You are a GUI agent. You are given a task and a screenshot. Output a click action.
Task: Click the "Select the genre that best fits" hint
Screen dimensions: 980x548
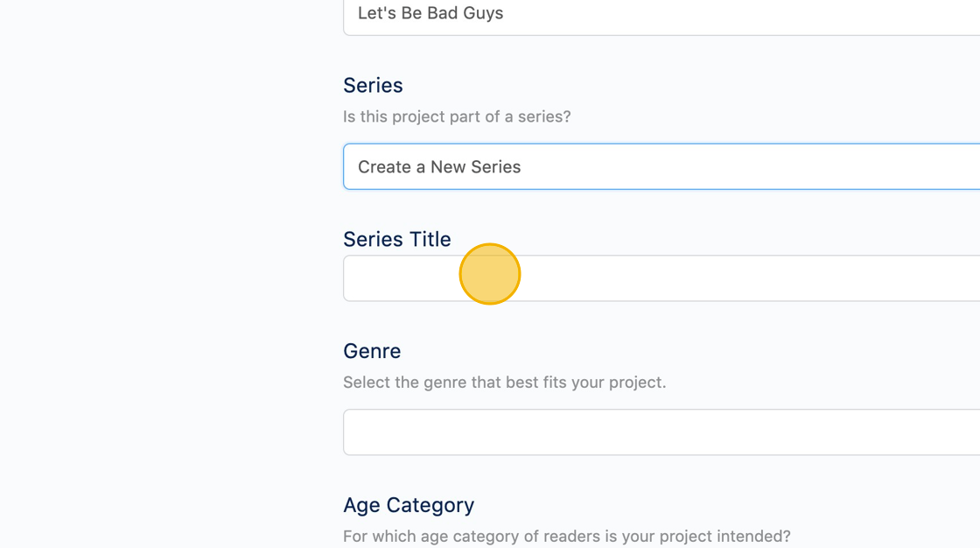coord(504,383)
